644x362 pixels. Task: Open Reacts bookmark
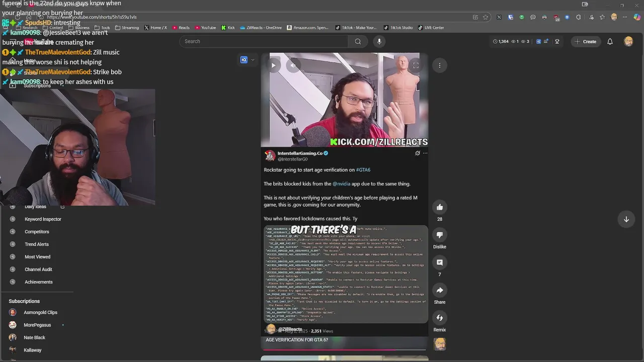point(181,28)
